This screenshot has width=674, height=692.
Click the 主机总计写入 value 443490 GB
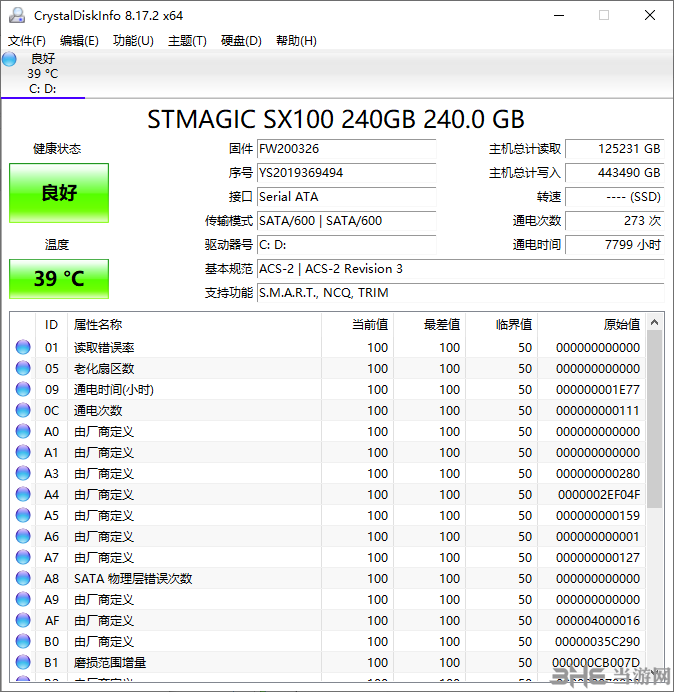tap(614, 173)
